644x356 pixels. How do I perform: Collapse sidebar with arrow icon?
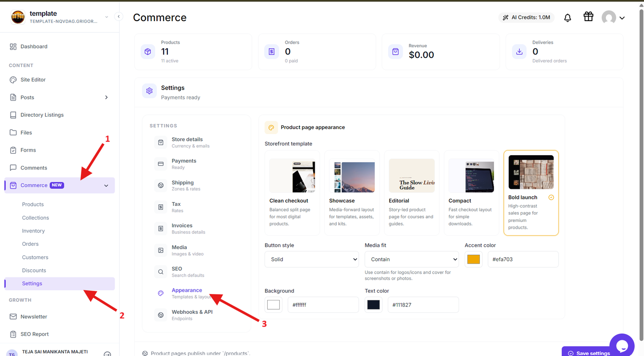pos(119,17)
